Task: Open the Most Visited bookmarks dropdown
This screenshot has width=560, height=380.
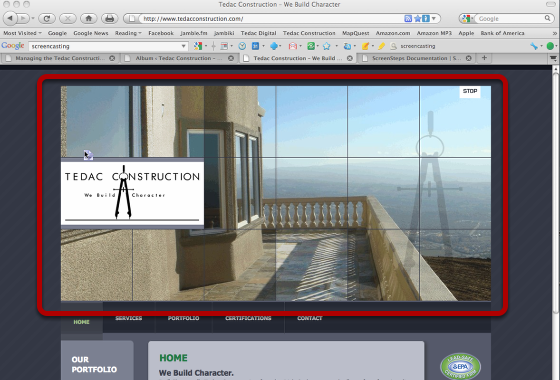Action: 22,33
